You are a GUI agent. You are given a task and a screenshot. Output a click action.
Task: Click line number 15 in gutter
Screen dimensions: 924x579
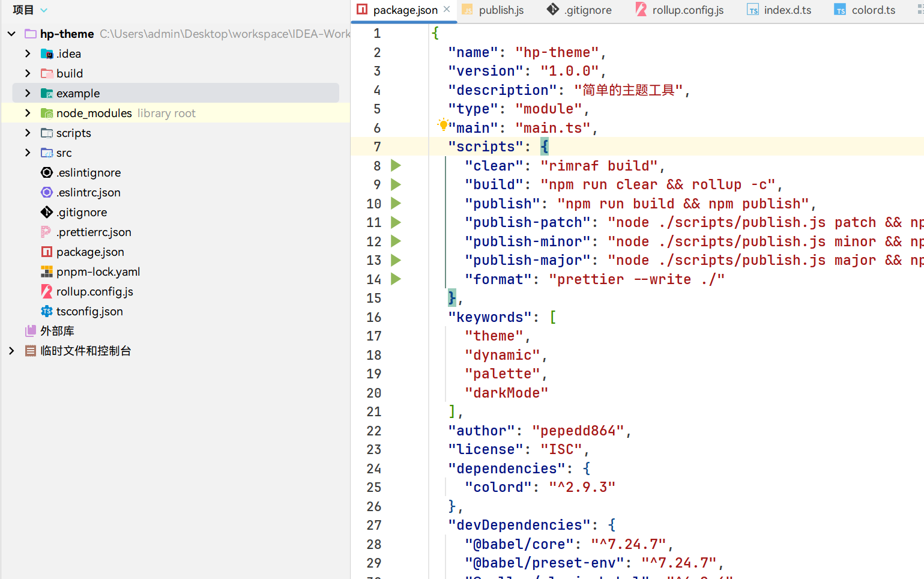click(x=373, y=298)
